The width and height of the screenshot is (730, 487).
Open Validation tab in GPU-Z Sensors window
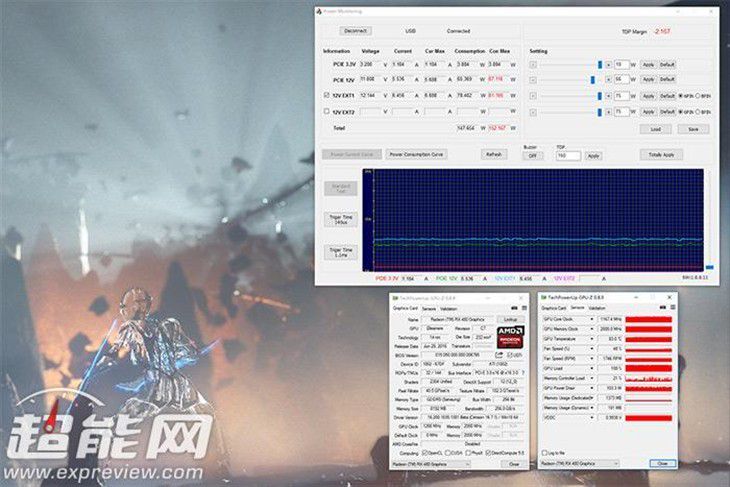[x=597, y=308]
